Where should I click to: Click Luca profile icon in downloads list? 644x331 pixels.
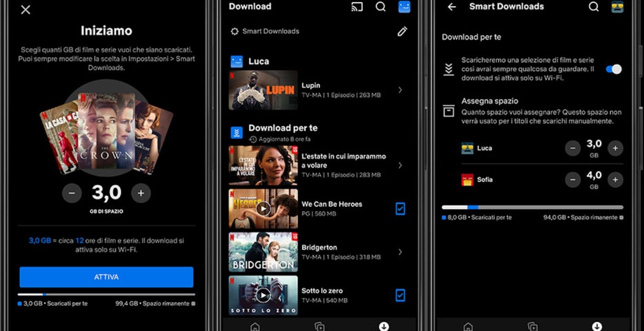coord(236,62)
